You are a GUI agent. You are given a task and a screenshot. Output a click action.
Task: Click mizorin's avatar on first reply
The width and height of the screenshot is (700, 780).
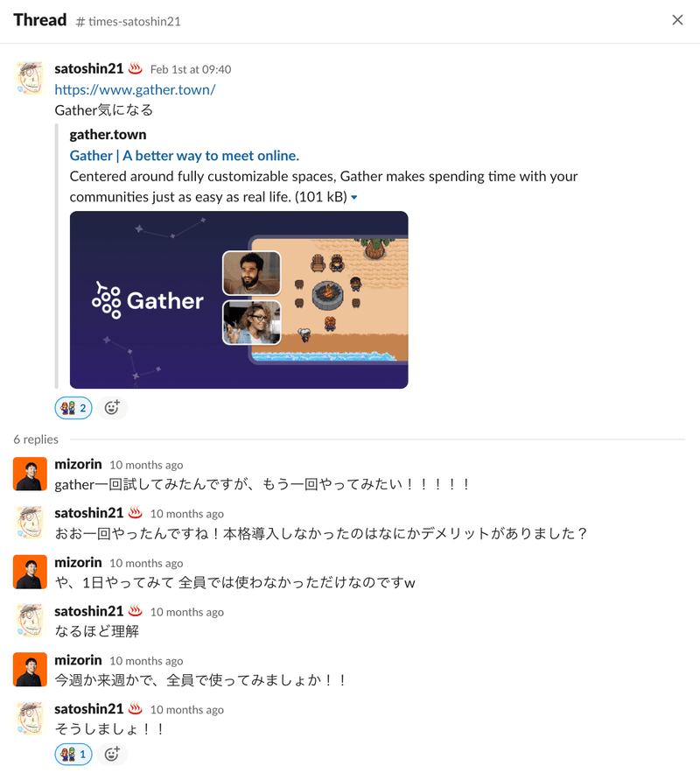(30, 474)
